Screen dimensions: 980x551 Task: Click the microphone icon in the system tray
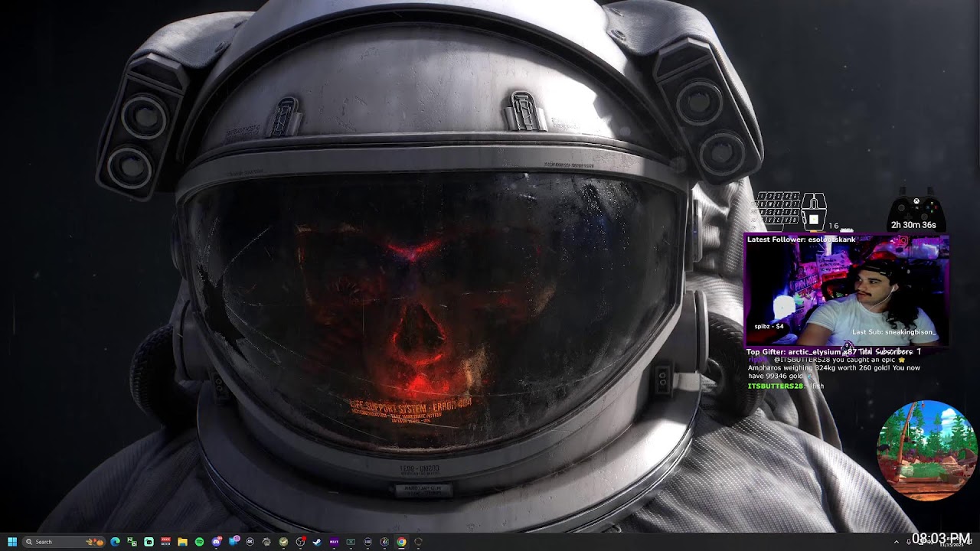[909, 542]
